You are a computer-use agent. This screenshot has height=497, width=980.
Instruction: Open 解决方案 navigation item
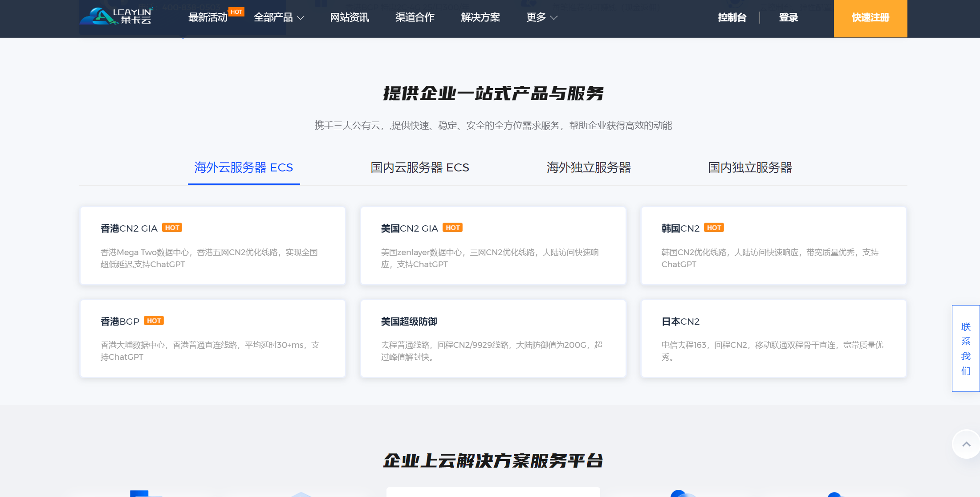pyautogui.click(x=480, y=17)
